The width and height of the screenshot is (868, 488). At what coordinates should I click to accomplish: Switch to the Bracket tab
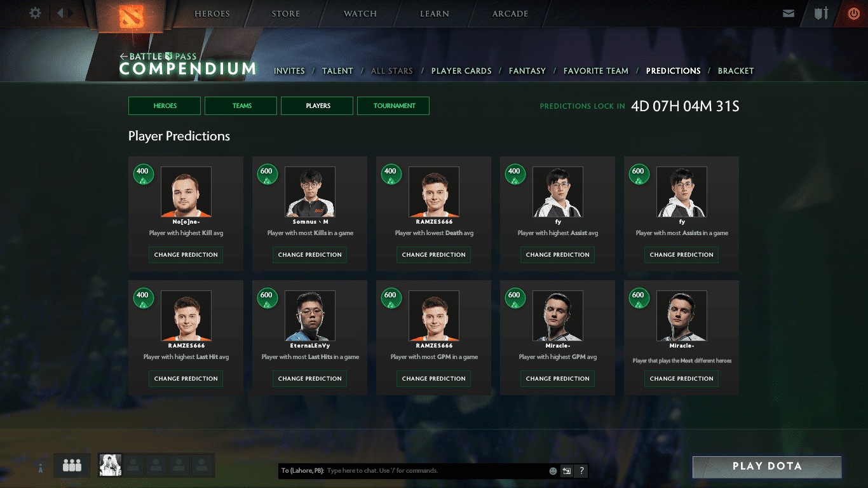click(x=735, y=71)
